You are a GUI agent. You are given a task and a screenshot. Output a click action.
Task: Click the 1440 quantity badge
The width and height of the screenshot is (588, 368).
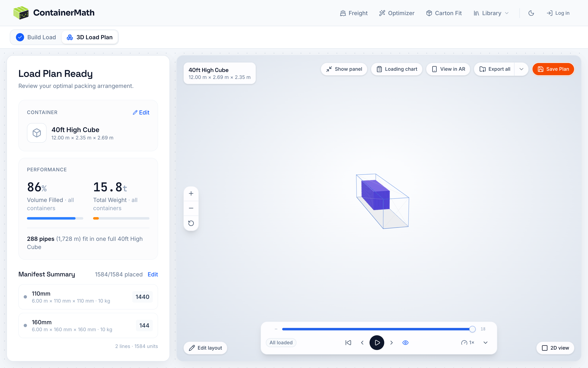142,297
